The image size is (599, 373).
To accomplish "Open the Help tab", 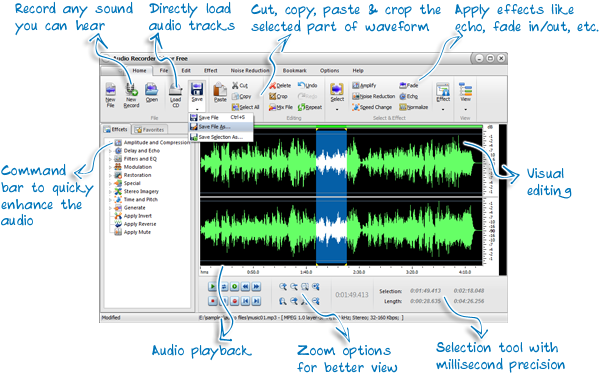I will 358,71.
